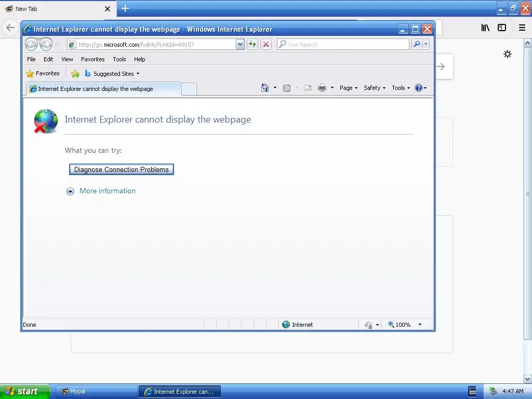Open the Safety command bar menu
532x399 pixels.
(375, 88)
